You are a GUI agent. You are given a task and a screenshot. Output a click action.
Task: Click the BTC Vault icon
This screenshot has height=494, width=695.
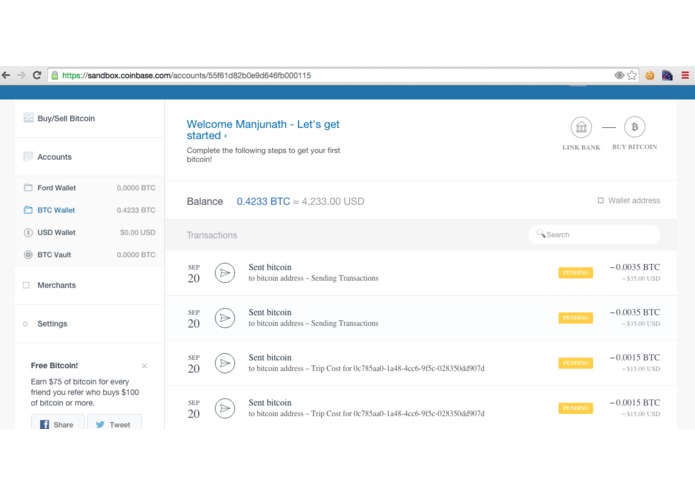coord(28,255)
